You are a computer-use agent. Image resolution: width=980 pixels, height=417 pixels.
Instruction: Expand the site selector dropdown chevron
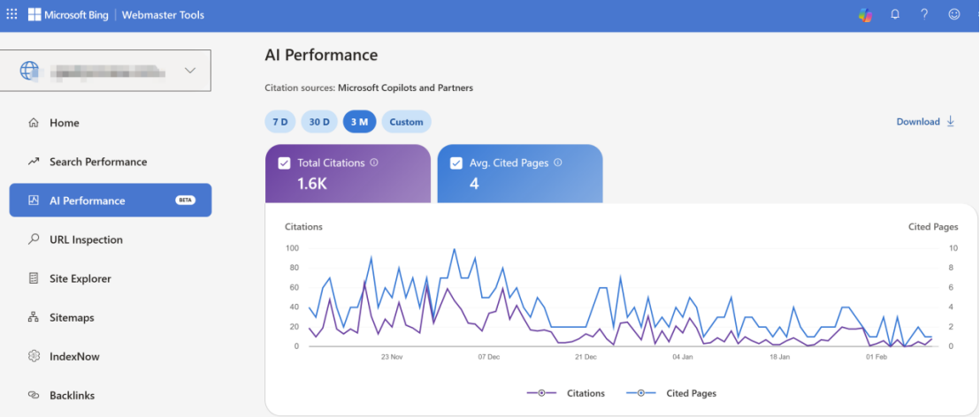pyautogui.click(x=191, y=71)
